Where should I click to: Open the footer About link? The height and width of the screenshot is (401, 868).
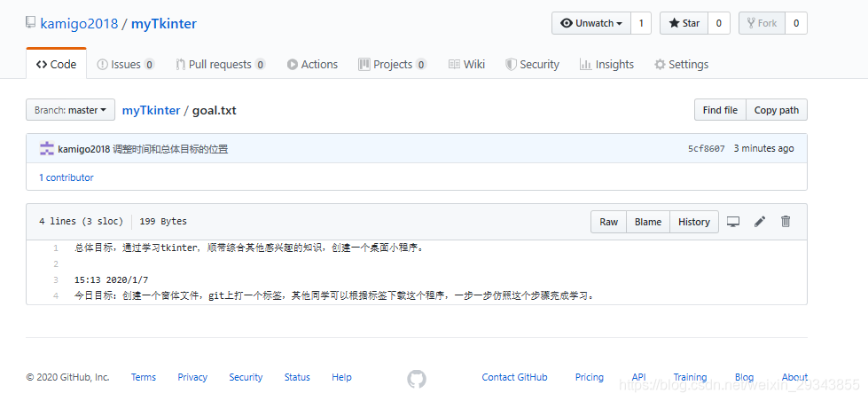794,377
